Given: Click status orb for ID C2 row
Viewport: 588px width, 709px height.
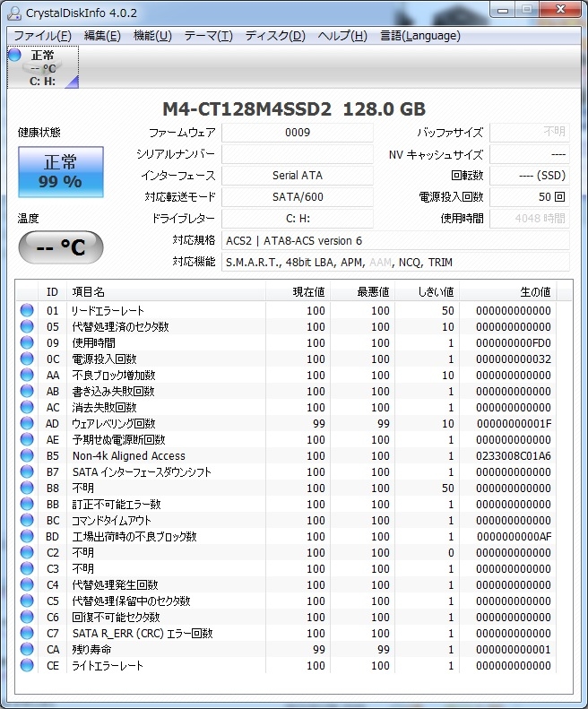Looking at the screenshot, I should click(27, 552).
